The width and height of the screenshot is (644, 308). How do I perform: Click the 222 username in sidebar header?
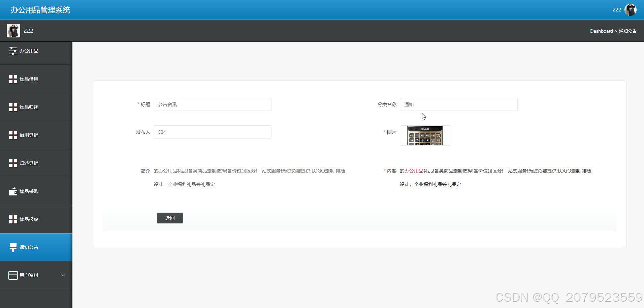click(28, 31)
